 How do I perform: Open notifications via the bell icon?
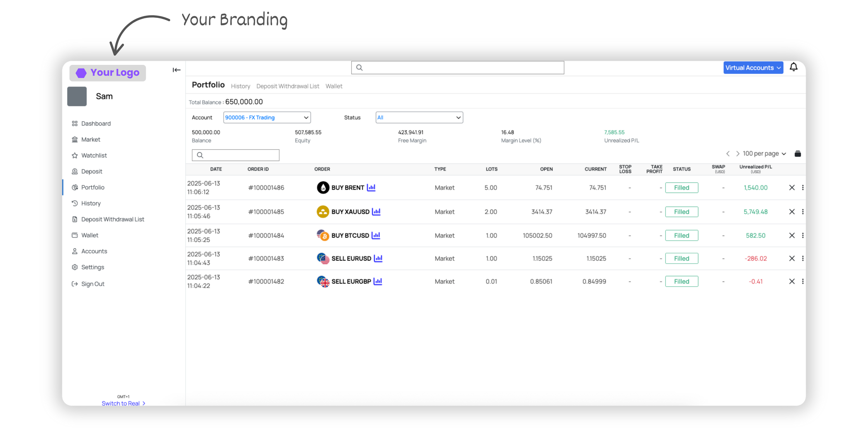793,67
